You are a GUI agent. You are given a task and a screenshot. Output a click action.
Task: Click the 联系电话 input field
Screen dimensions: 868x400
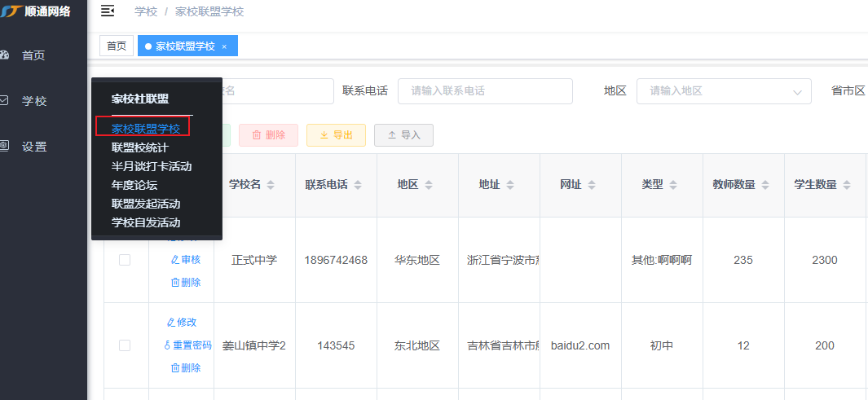click(485, 91)
